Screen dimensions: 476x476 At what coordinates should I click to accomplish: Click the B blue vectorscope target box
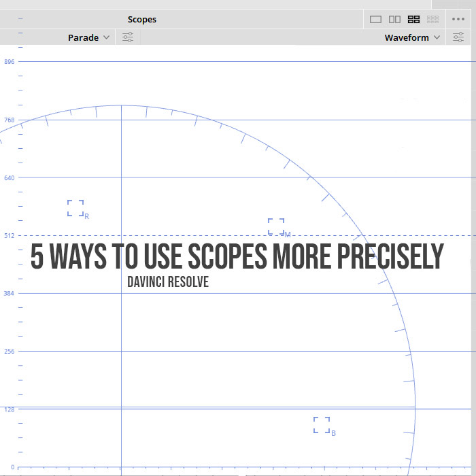click(x=322, y=425)
